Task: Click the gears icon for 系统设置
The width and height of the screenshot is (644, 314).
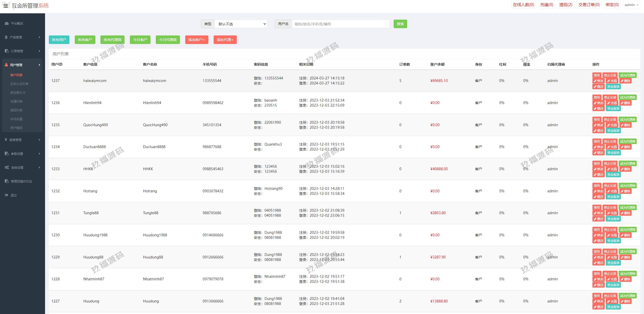Action: click(x=7, y=167)
